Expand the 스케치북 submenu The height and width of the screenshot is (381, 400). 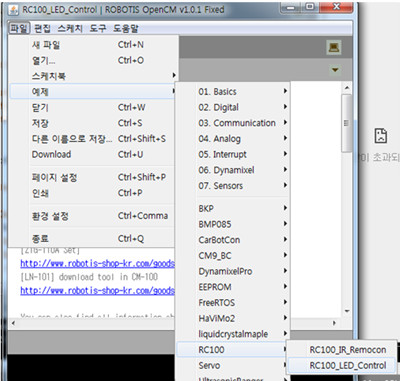coord(92,76)
